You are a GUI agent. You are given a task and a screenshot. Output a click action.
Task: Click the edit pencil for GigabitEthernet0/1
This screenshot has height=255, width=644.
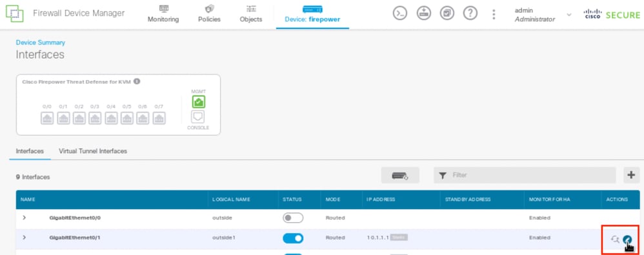[627, 240]
